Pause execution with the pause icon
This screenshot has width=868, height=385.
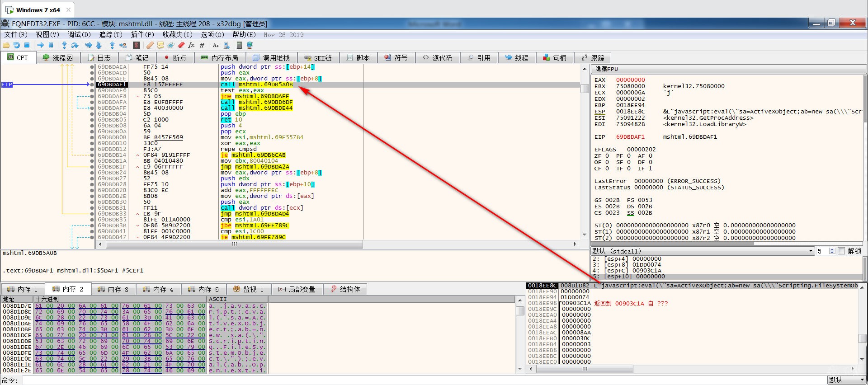coord(51,45)
